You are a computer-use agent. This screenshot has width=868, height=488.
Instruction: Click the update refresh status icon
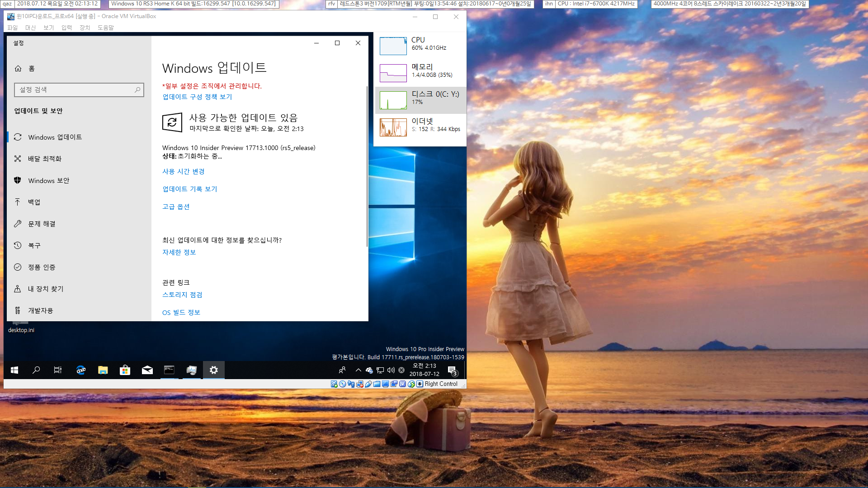[x=172, y=122]
